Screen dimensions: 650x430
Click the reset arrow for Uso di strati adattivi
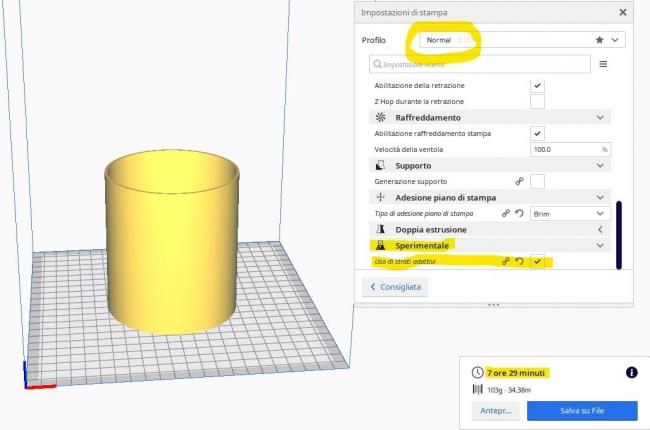pyautogui.click(x=520, y=261)
